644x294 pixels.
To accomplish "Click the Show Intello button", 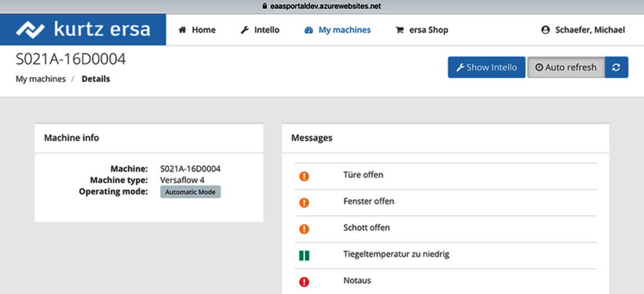I will pyautogui.click(x=487, y=67).
